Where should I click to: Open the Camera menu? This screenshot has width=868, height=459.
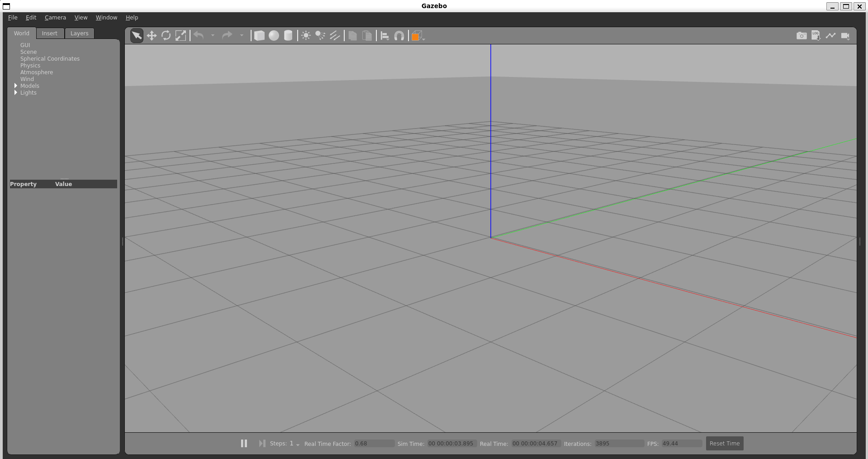(x=55, y=17)
